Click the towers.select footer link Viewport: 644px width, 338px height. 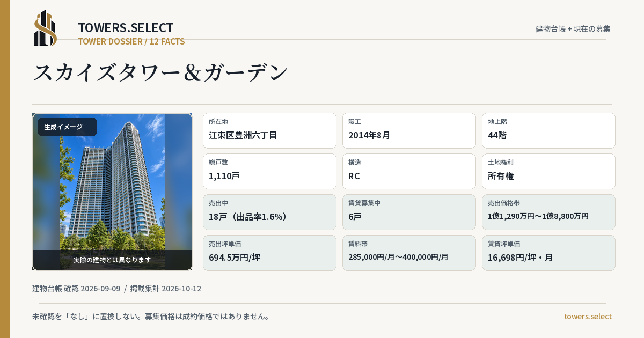pyautogui.click(x=588, y=317)
